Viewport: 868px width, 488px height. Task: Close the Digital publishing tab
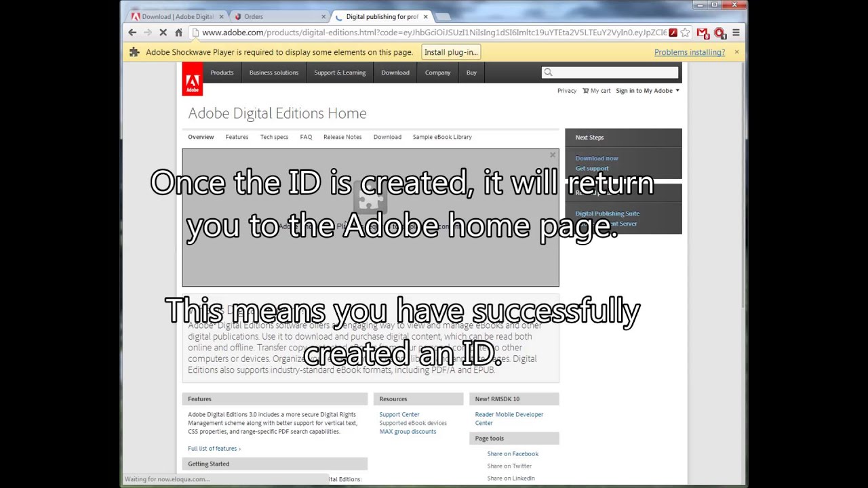[426, 16]
